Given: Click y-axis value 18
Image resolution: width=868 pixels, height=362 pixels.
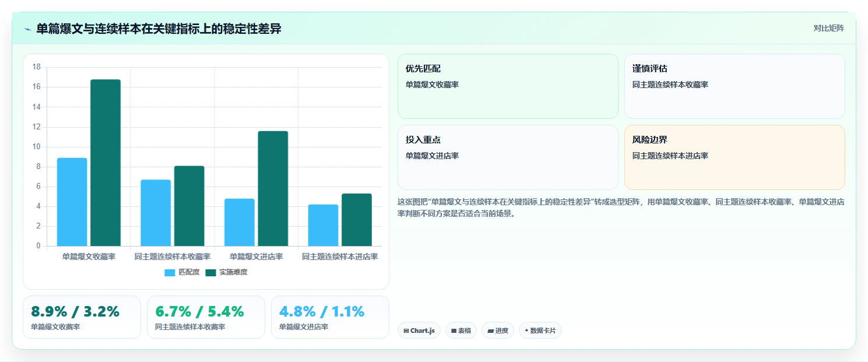Looking at the screenshot, I should pyautogui.click(x=36, y=67).
